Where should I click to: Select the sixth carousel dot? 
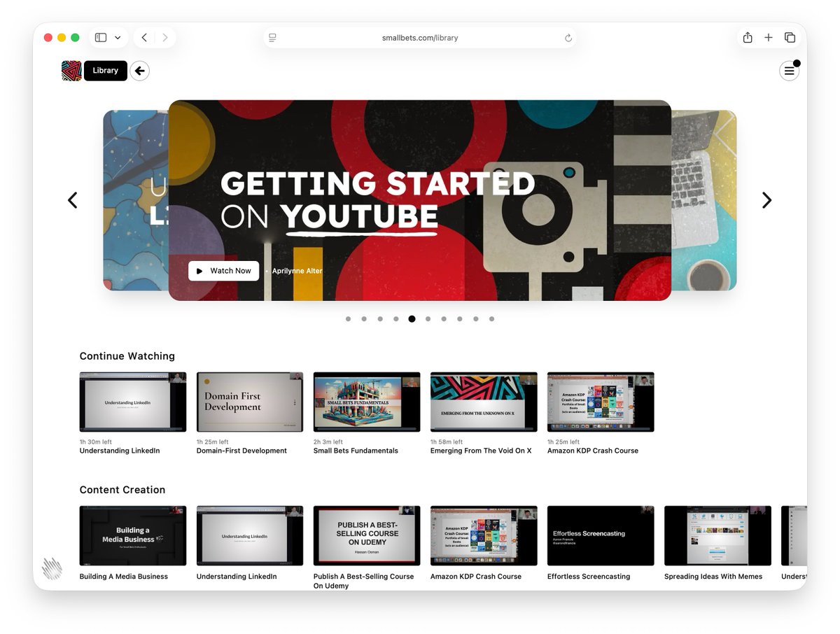click(428, 319)
